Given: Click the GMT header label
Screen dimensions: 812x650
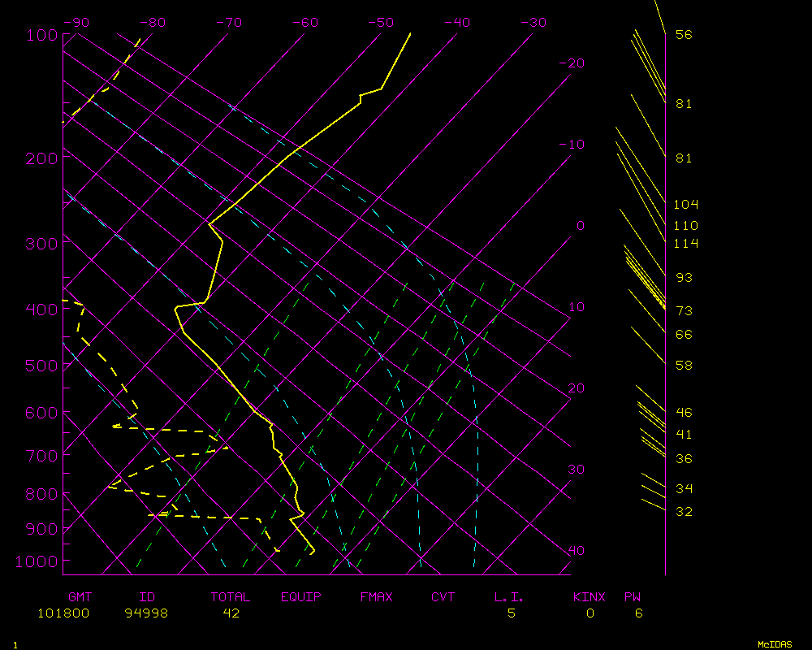Looking at the screenshot, I should click(80, 597).
